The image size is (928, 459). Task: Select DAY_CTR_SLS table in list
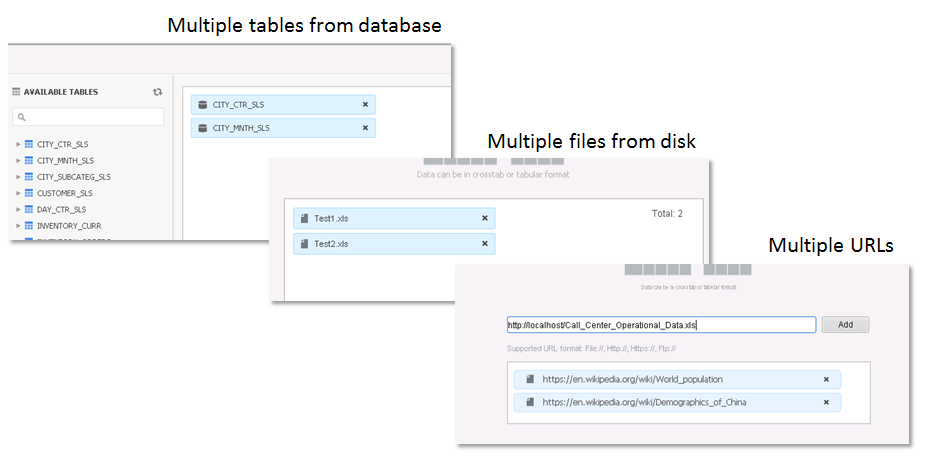click(x=61, y=210)
